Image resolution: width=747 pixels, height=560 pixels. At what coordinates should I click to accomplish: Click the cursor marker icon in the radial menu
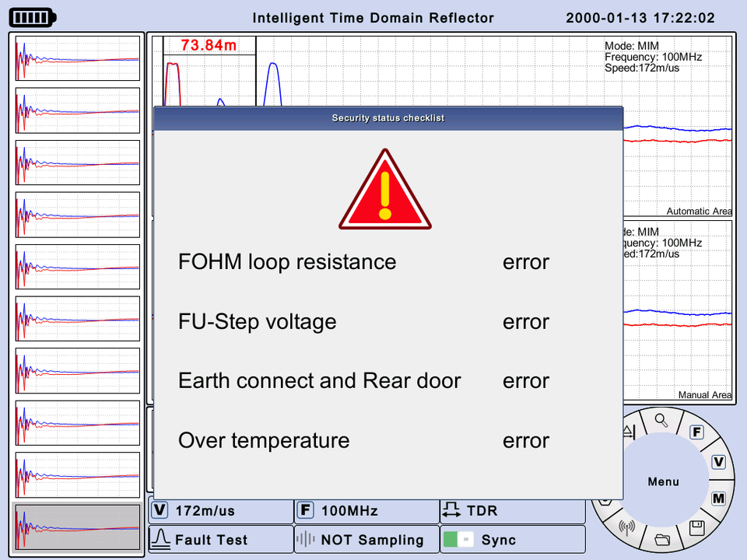(x=629, y=432)
